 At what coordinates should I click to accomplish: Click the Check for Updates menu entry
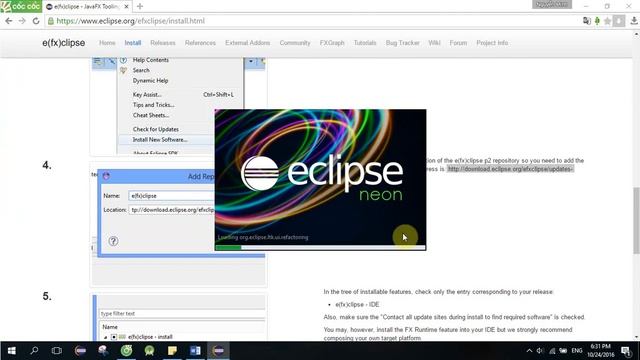(156, 129)
